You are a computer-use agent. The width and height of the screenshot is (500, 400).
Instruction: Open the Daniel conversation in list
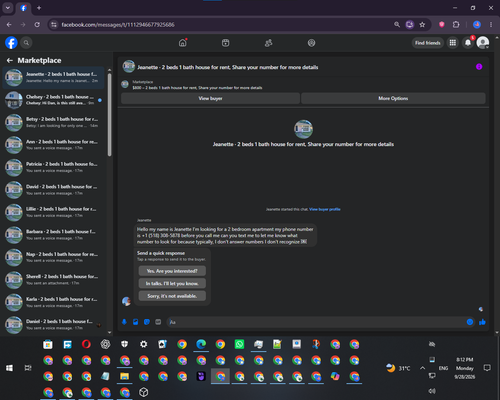[53, 325]
